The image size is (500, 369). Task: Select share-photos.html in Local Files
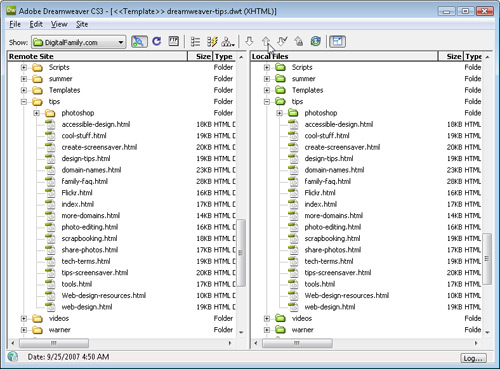pos(333,250)
